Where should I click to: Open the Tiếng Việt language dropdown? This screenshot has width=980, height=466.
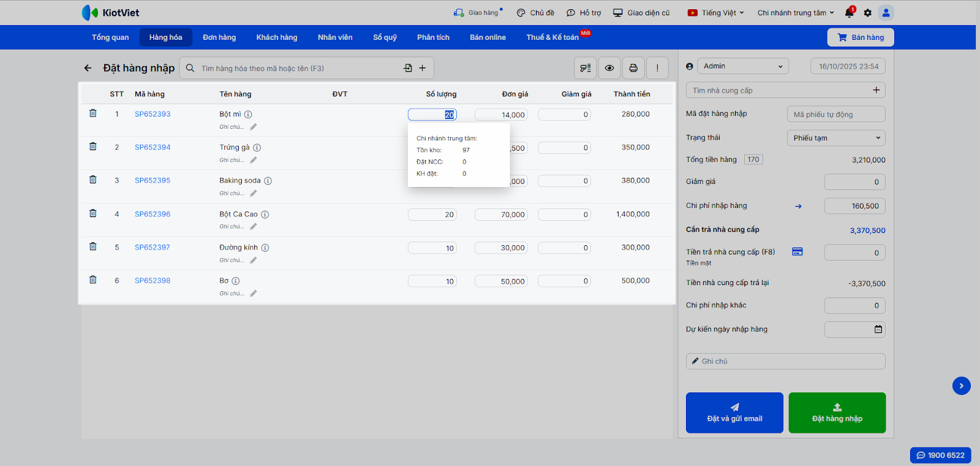pyautogui.click(x=716, y=13)
